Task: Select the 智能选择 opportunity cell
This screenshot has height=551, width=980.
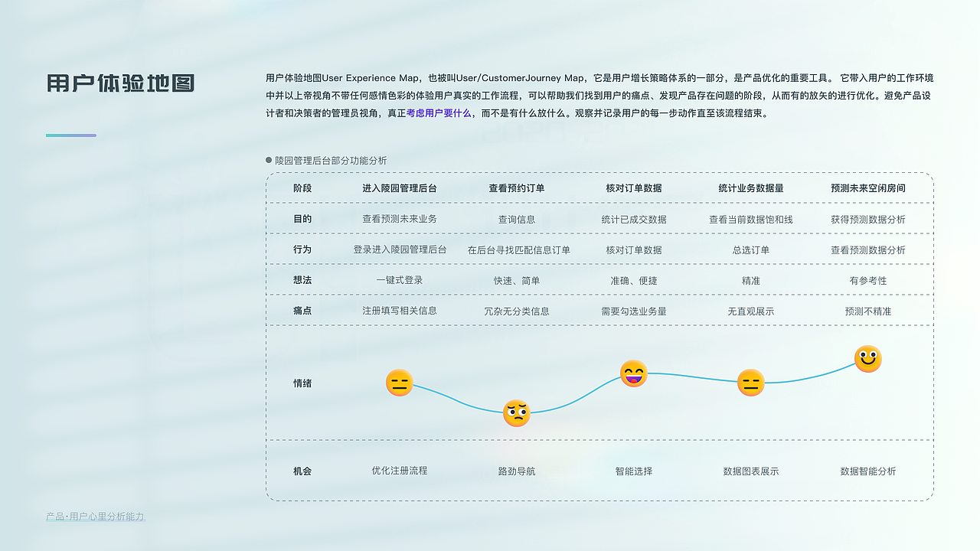Action: coord(633,471)
